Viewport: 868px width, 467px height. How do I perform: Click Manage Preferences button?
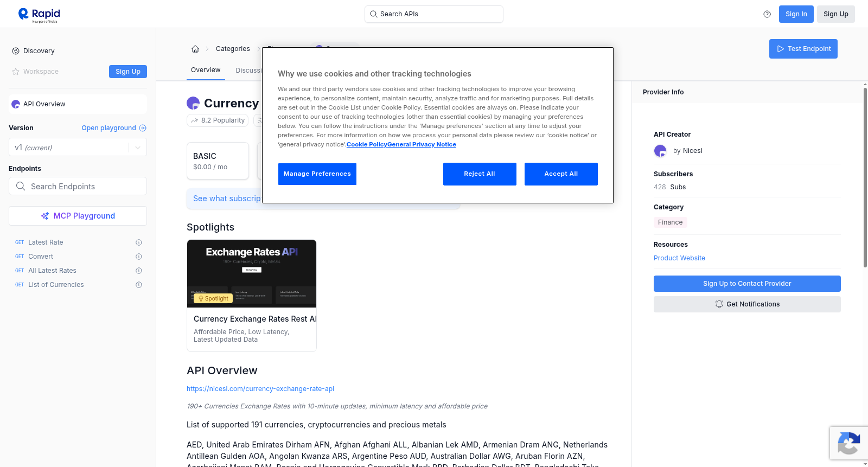pyautogui.click(x=317, y=174)
